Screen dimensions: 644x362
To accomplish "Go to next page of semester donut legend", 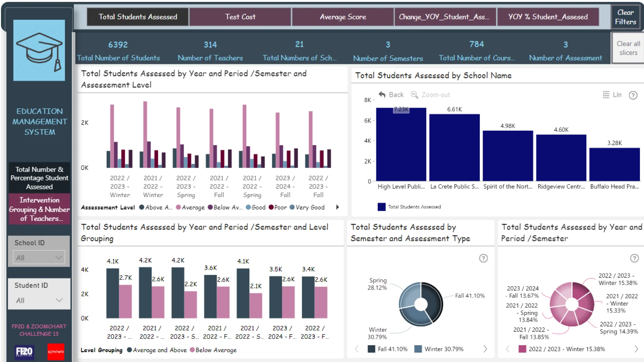I will tap(485, 349).
